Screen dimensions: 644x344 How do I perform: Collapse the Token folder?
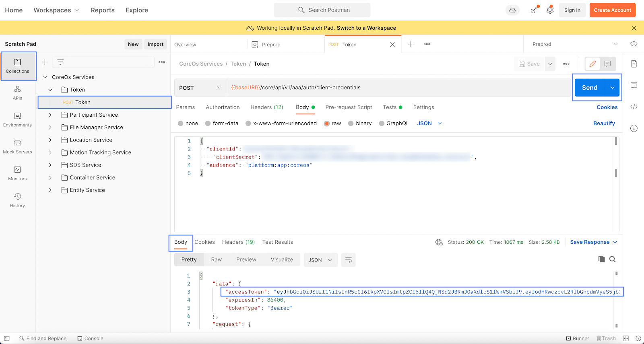(50, 90)
